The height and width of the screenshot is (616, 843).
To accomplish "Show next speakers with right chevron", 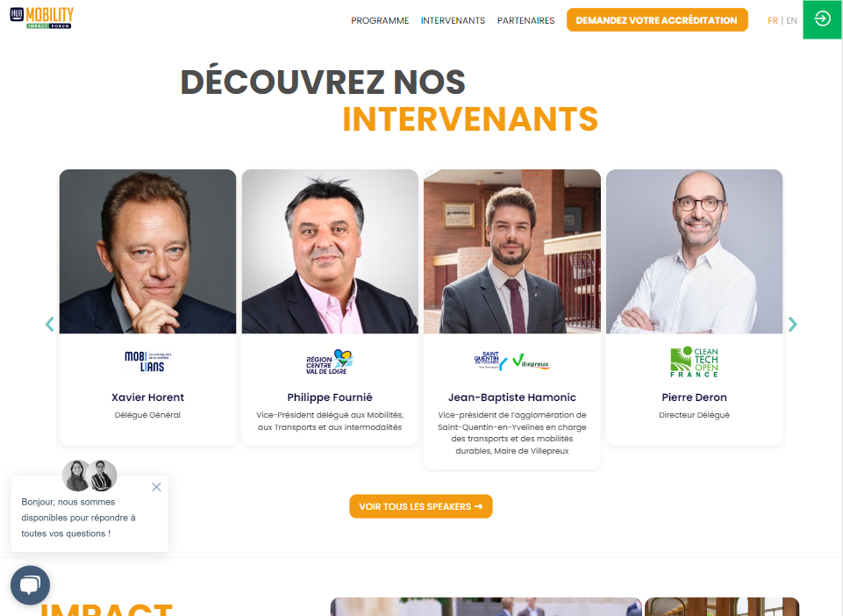I will pyautogui.click(x=792, y=325).
